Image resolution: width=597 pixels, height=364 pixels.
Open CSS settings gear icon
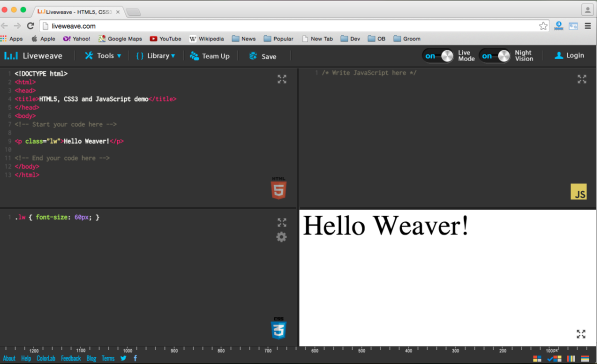pos(281,237)
